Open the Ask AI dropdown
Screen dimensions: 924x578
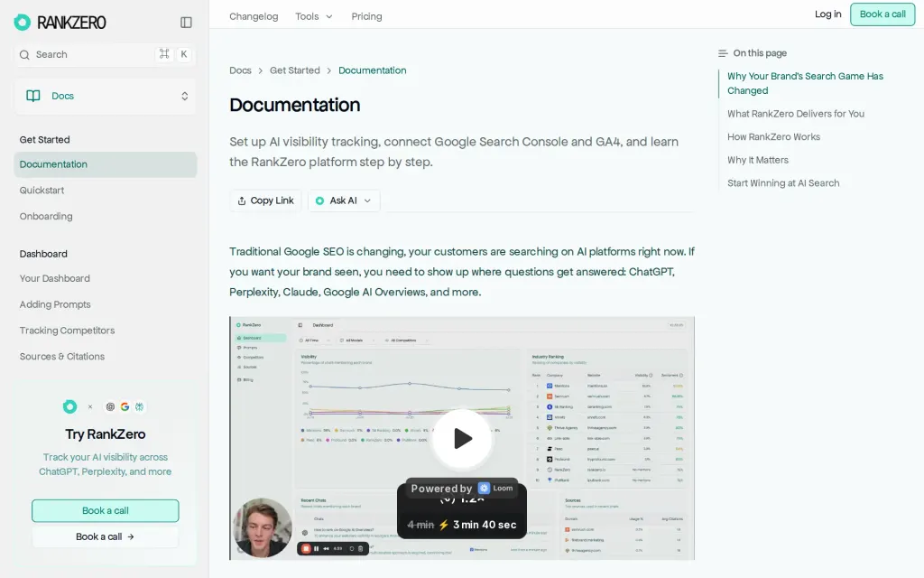pos(344,200)
